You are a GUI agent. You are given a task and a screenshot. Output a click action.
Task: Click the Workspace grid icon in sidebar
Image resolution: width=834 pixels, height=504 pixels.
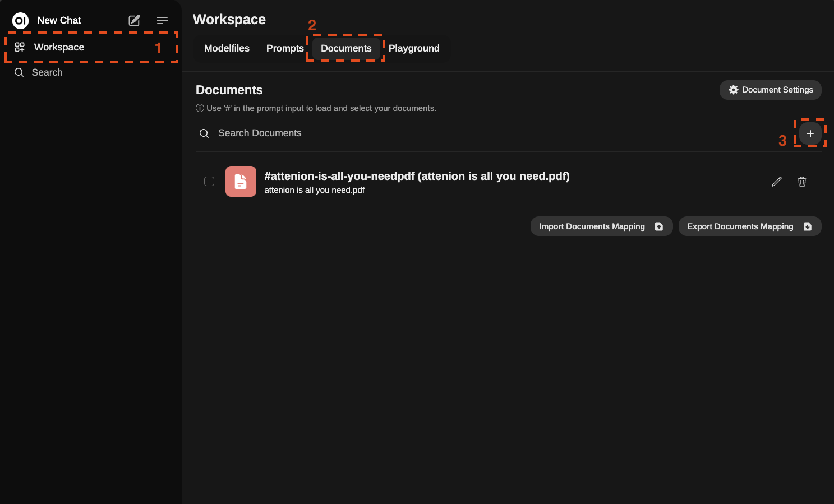pos(20,47)
